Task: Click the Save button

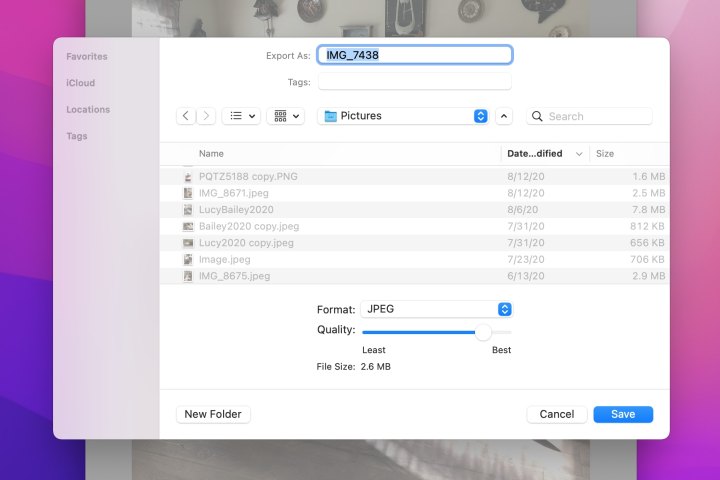Action: tap(622, 414)
